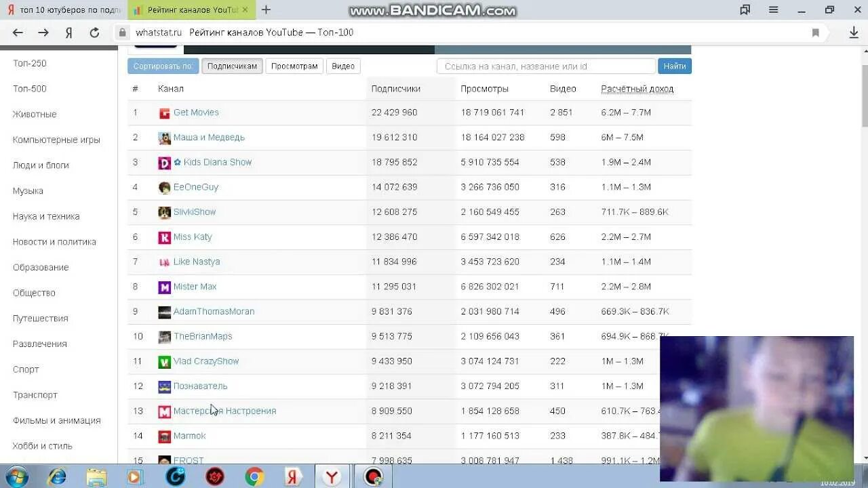The image size is (868, 488).
Task: Click subscriber count 22 429 960
Action: [394, 113]
